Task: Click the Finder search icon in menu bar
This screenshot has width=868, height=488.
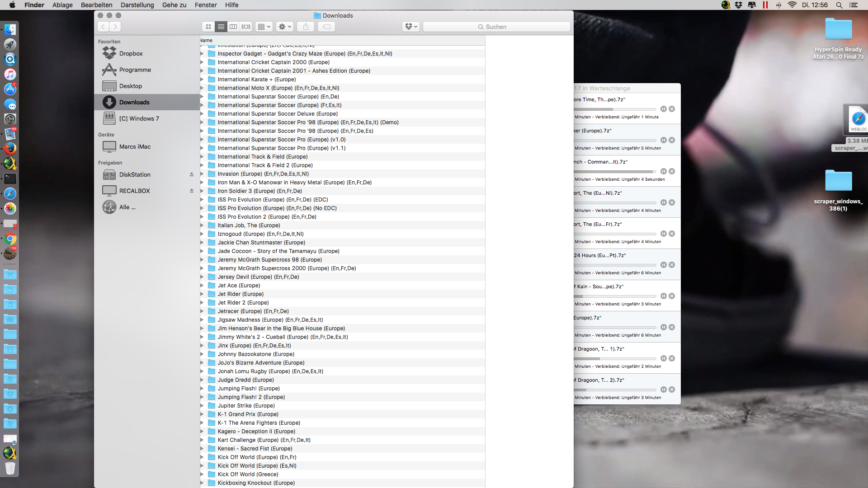Action: point(843,5)
